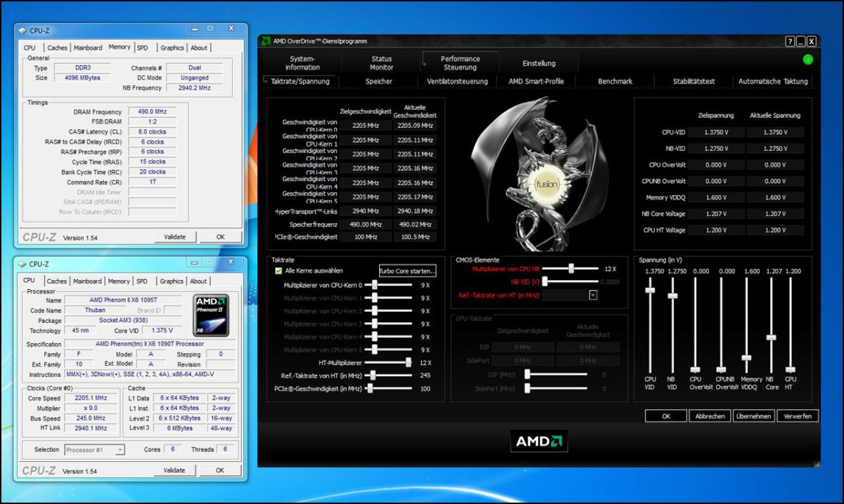Select the Speicher sub-tab
844x504 pixels.
click(x=378, y=82)
